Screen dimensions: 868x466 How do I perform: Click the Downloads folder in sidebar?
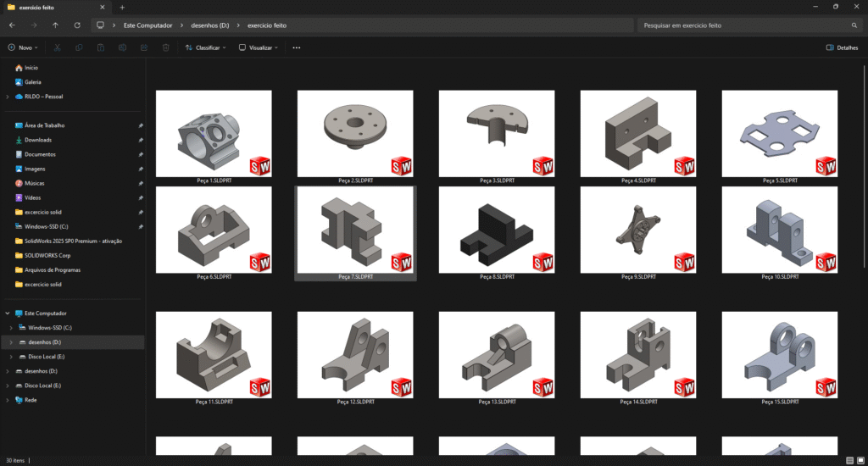[x=37, y=140]
